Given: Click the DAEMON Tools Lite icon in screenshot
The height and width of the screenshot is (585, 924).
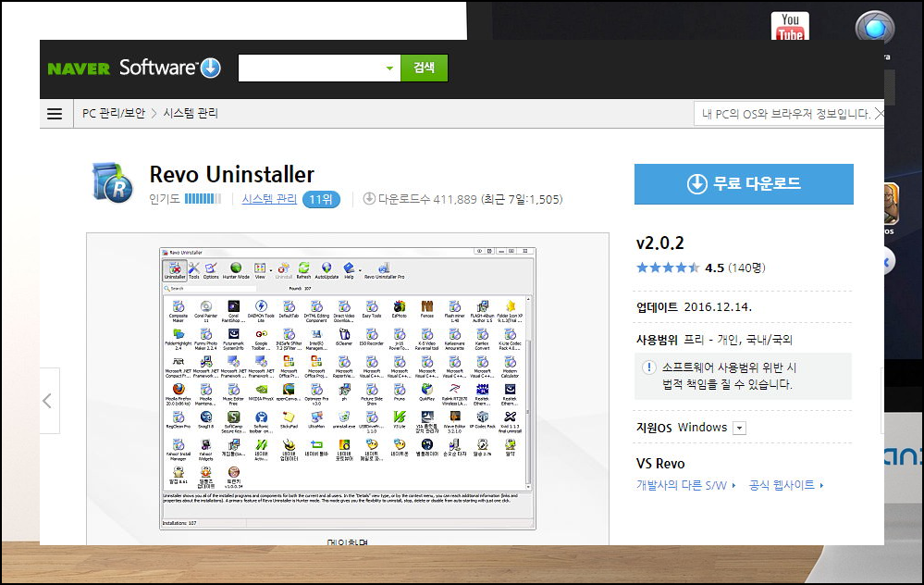Looking at the screenshot, I should pos(261,310).
